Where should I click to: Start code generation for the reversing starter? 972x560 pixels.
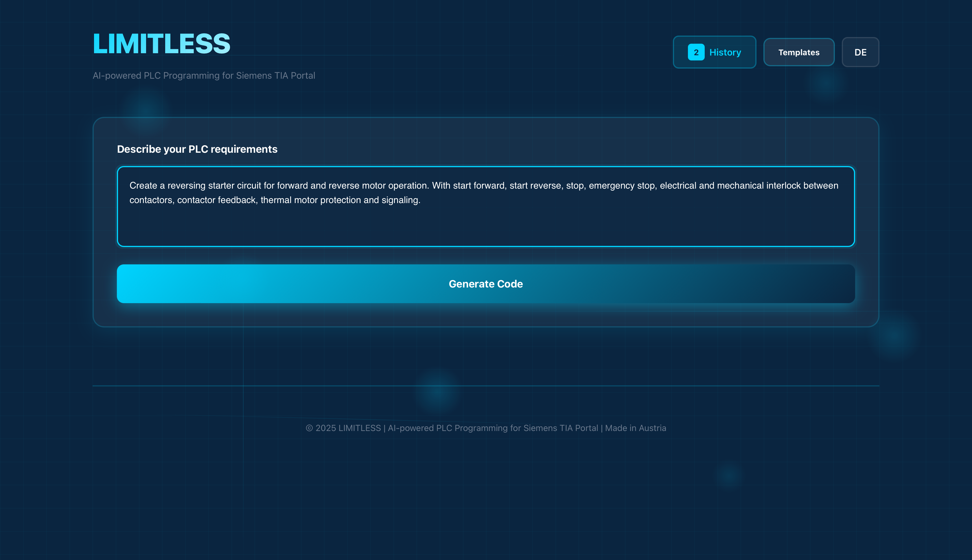tap(486, 284)
